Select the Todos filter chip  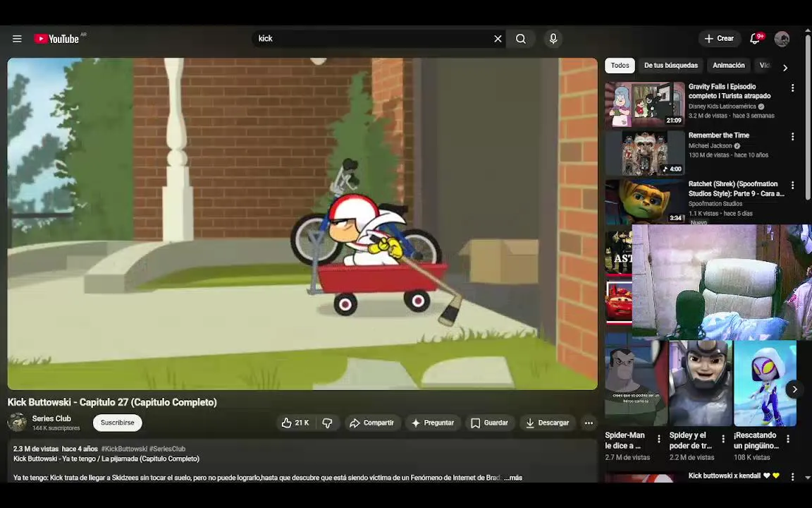[x=620, y=66]
